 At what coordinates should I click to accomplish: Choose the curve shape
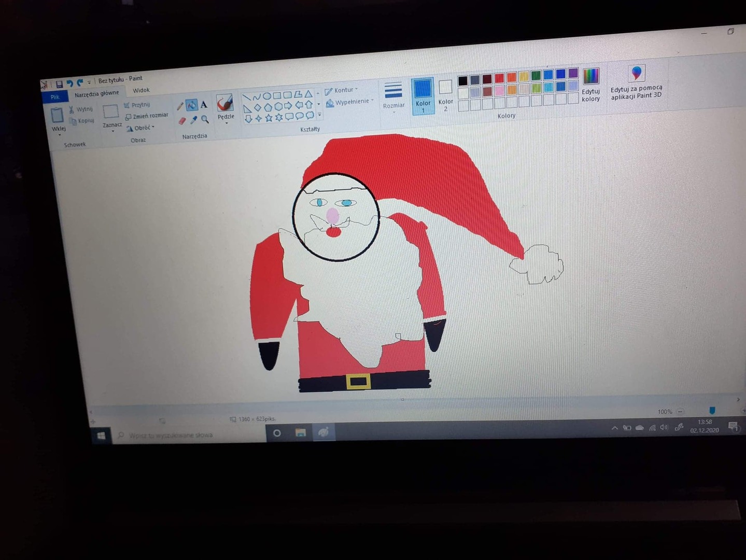(257, 97)
